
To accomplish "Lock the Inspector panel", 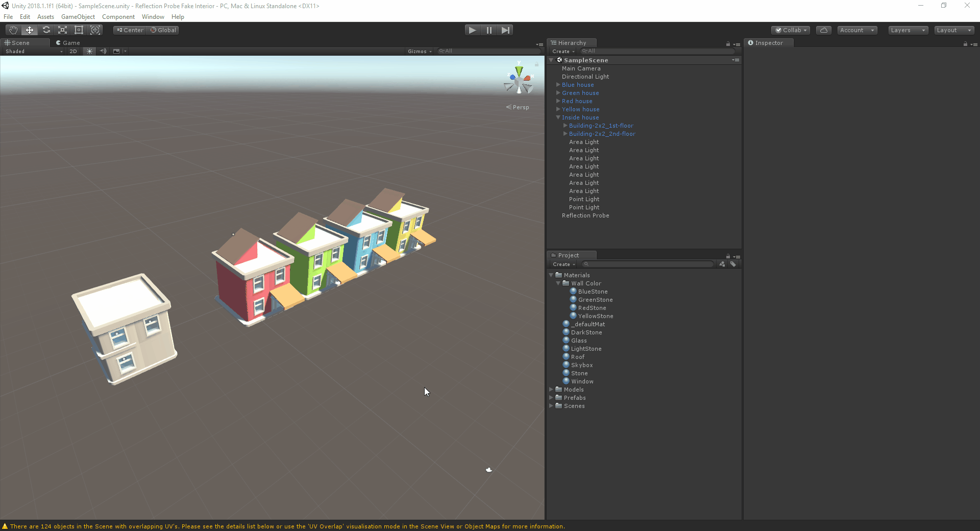I will [x=965, y=44].
